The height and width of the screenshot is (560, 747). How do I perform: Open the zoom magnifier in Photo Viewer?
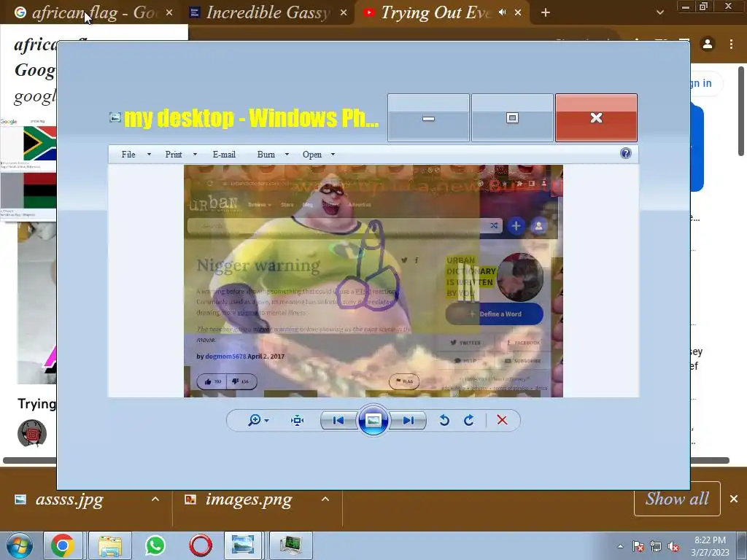255,420
